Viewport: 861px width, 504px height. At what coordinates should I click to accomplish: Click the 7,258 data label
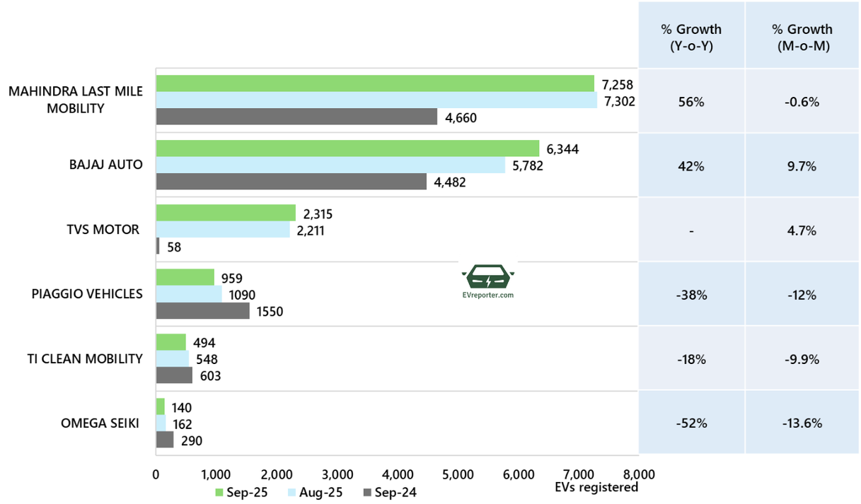point(618,84)
